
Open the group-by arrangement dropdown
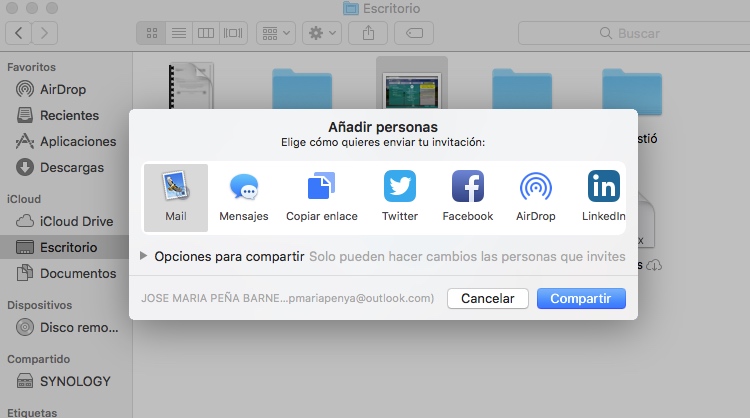pyautogui.click(x=276, y=33)
